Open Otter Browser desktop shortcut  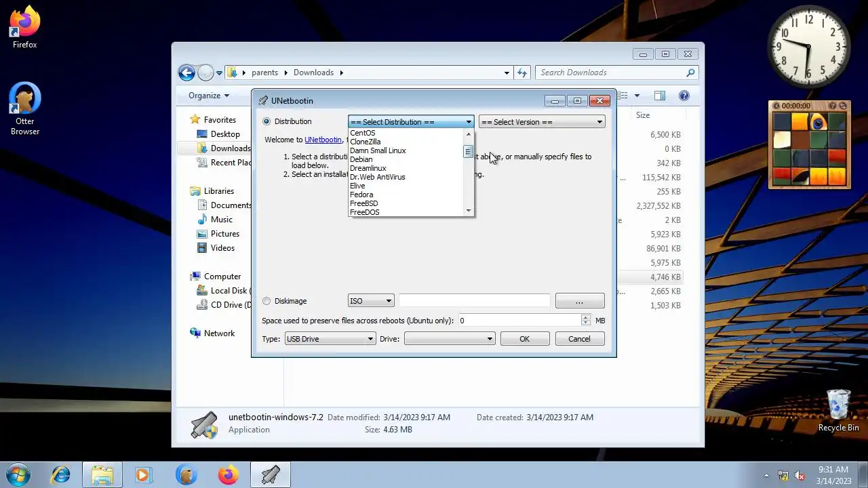coord(25,108)
